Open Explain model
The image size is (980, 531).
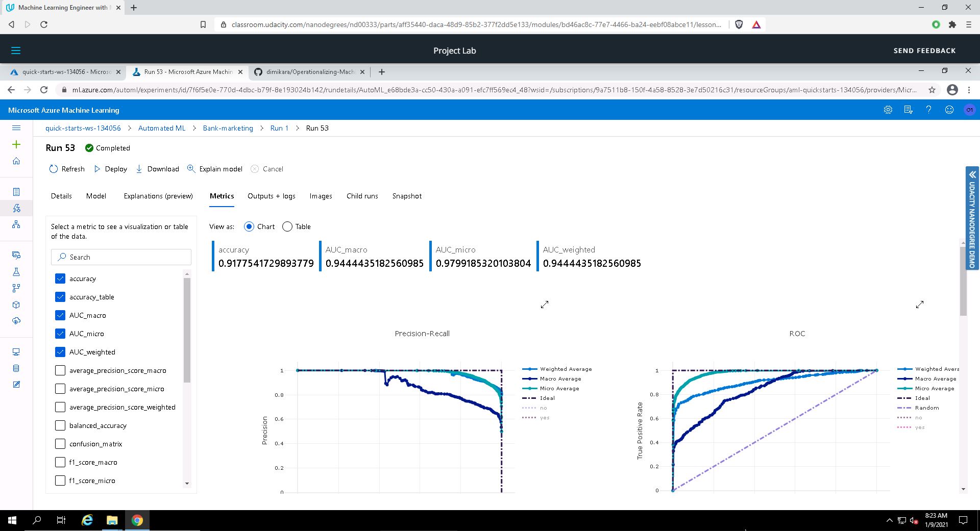(x=215, y=169)
